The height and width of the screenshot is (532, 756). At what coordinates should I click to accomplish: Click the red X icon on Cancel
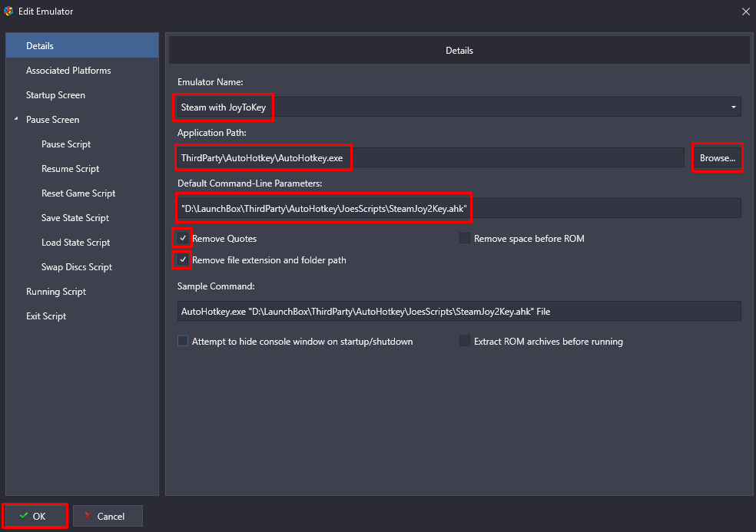pos(88,516)
